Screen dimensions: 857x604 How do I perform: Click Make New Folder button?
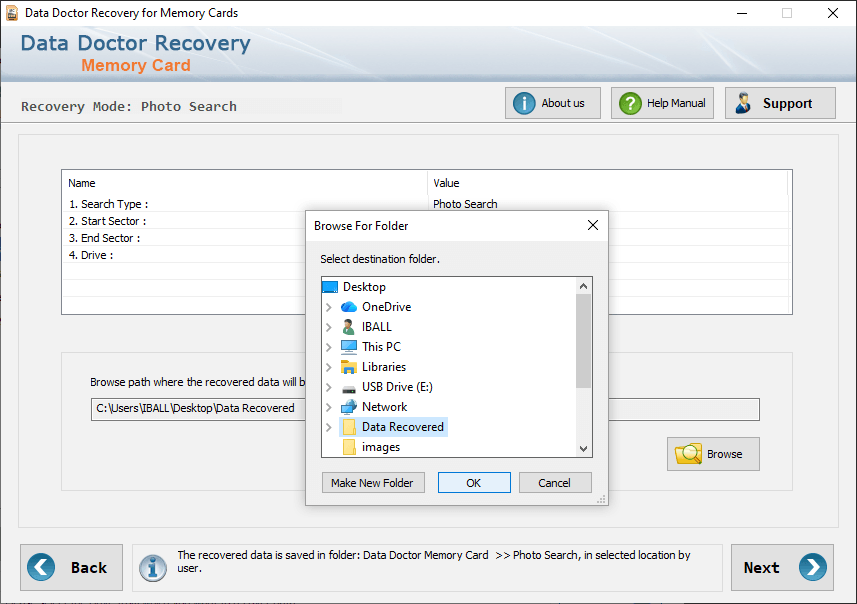click(373, 483)
